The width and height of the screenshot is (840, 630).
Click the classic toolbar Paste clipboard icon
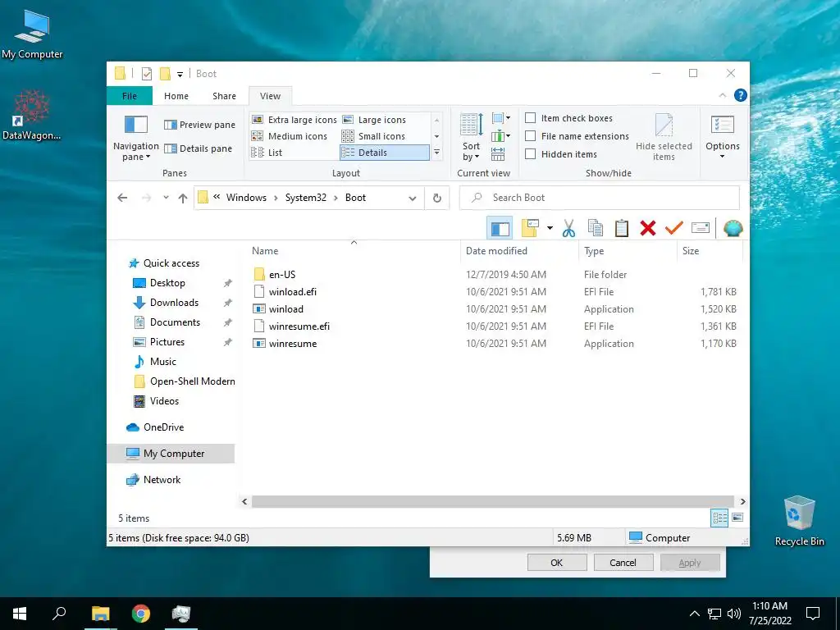click(x=622, y=229)
